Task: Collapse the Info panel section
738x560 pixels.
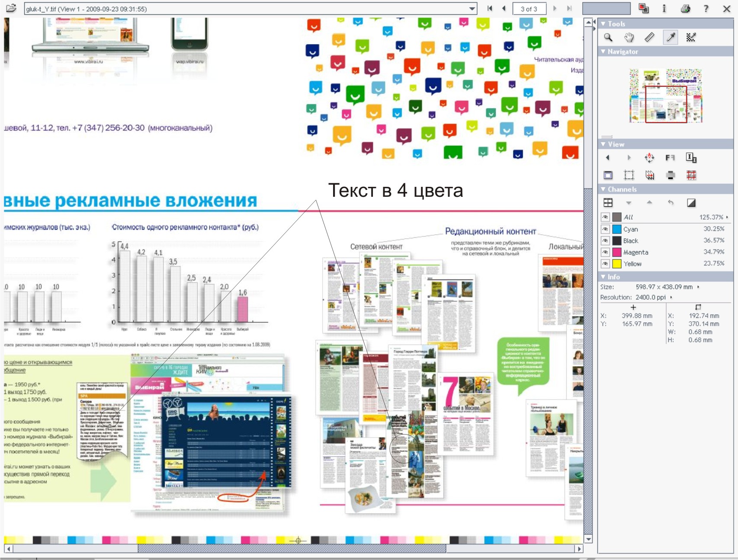Action: (603, 277)
